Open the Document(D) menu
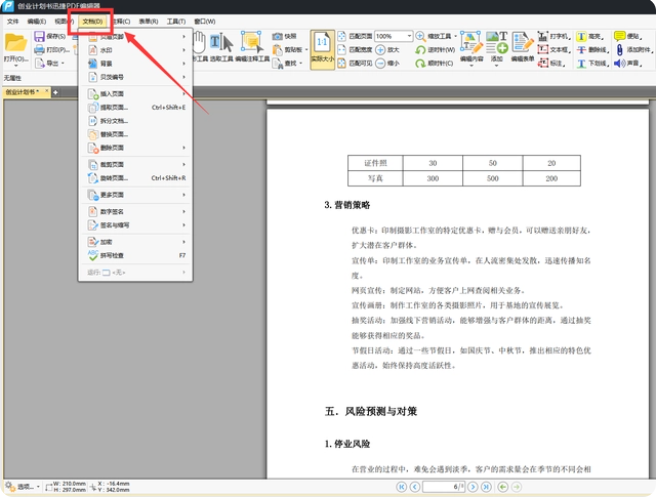 pos(92,21)
